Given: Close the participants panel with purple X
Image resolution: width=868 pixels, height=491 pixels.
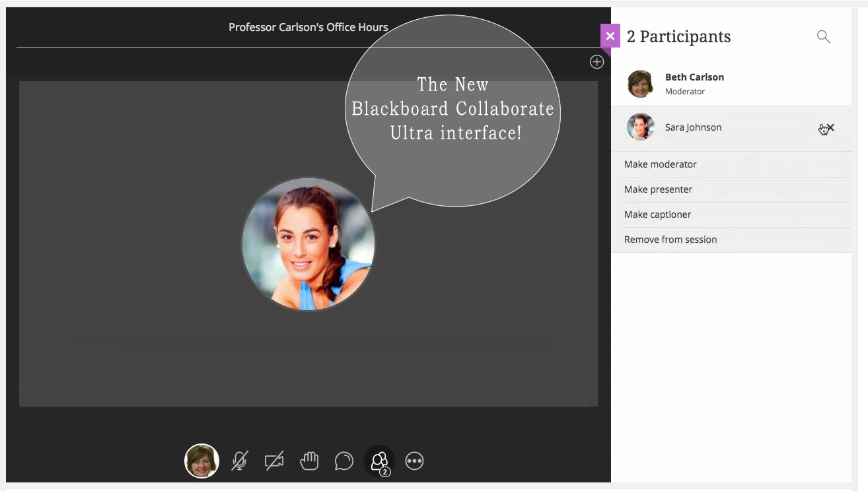Looking at the screenshot, I should tap(610, 36).
